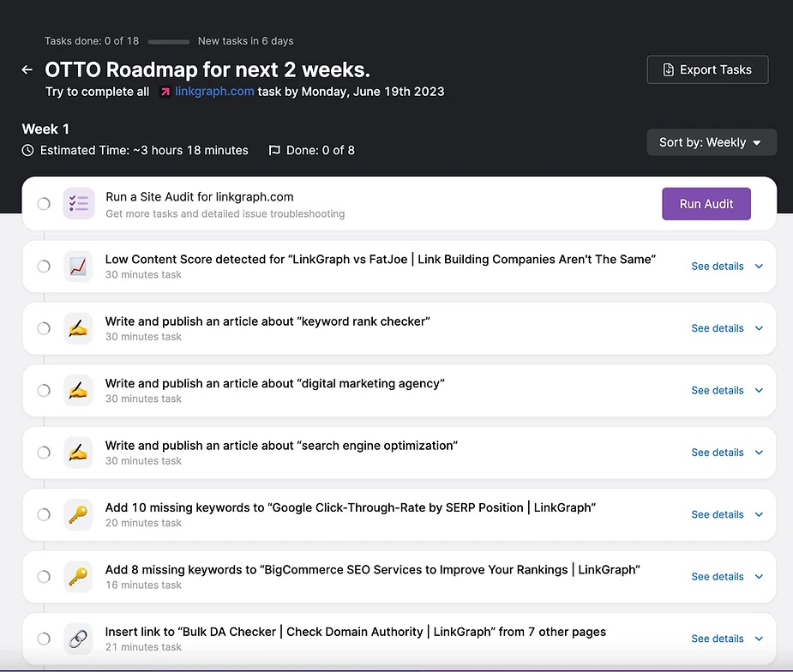See details for Add 8 missing keywords task

coord(718,577)
